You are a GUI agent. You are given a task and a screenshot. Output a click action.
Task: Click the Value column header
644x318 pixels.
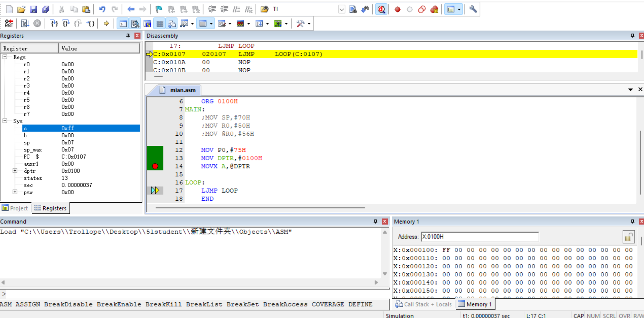pos(99,48)
